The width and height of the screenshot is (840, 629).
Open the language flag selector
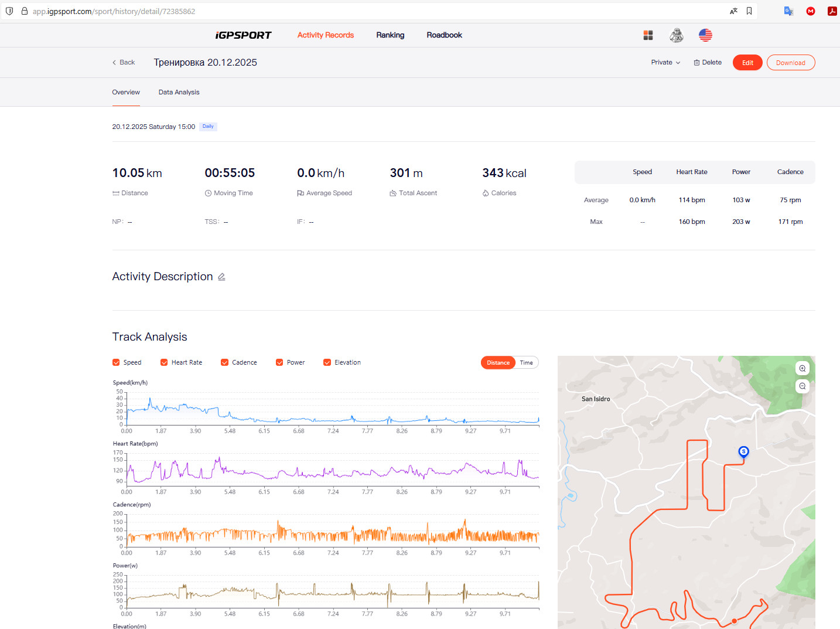(705, 35)
